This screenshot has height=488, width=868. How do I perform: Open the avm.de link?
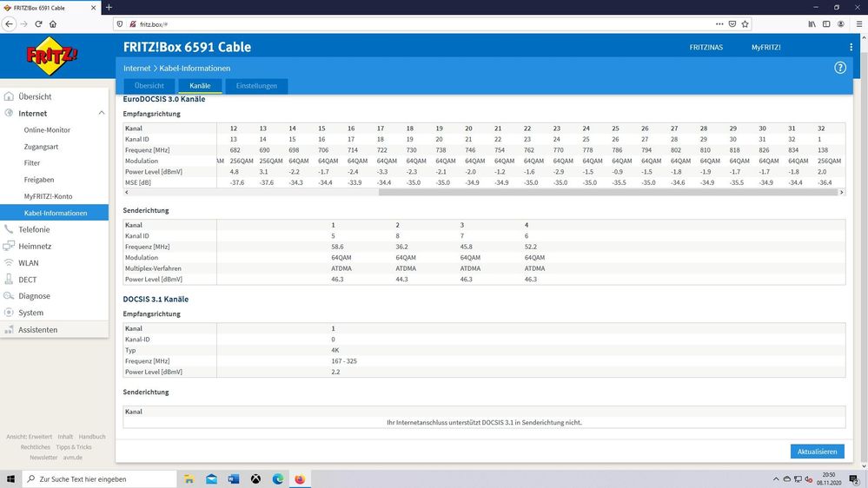point(72,458)
